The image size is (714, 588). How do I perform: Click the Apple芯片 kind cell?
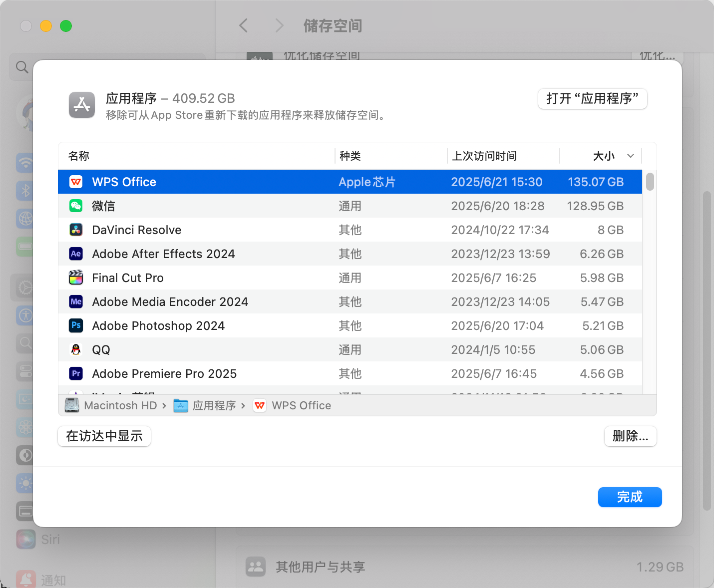coord(367,182)
